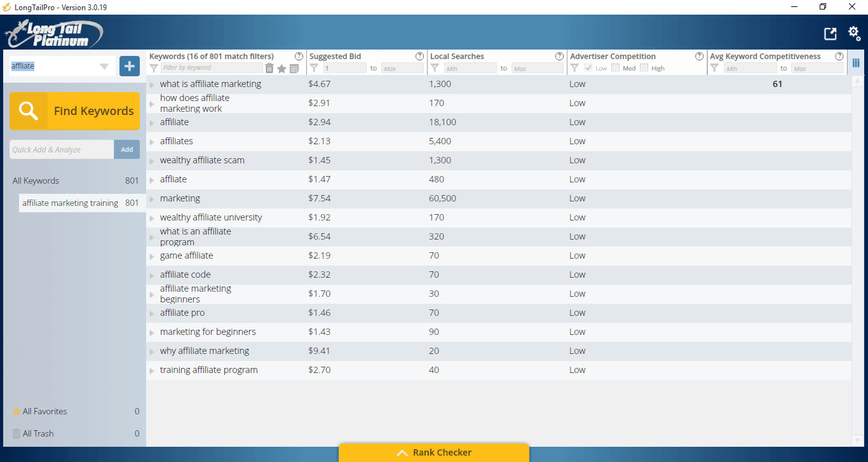Viewport: 868px width, 462px height.
Task: Click the notes icon in Keywords header
Action: (294, 68)
